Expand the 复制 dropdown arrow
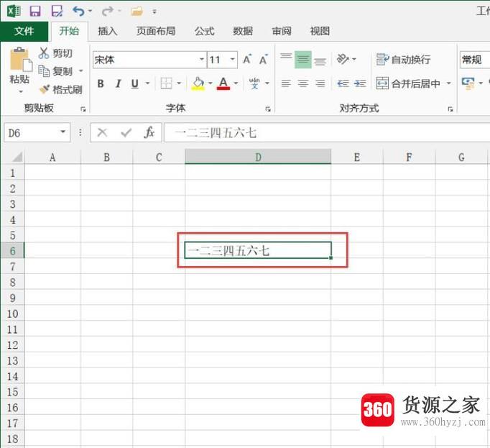 pyautogui.click(x=81, y=71)
